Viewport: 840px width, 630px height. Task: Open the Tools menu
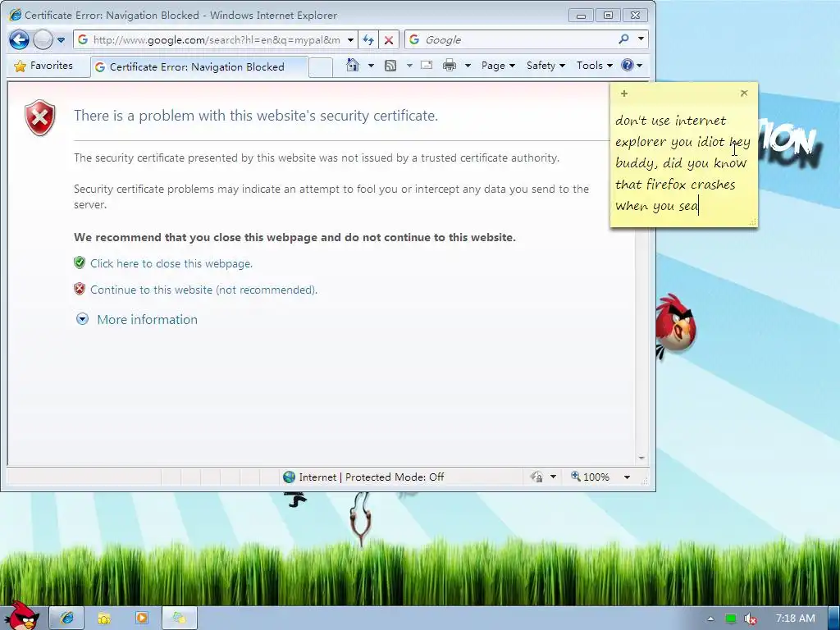click(594, 66)
